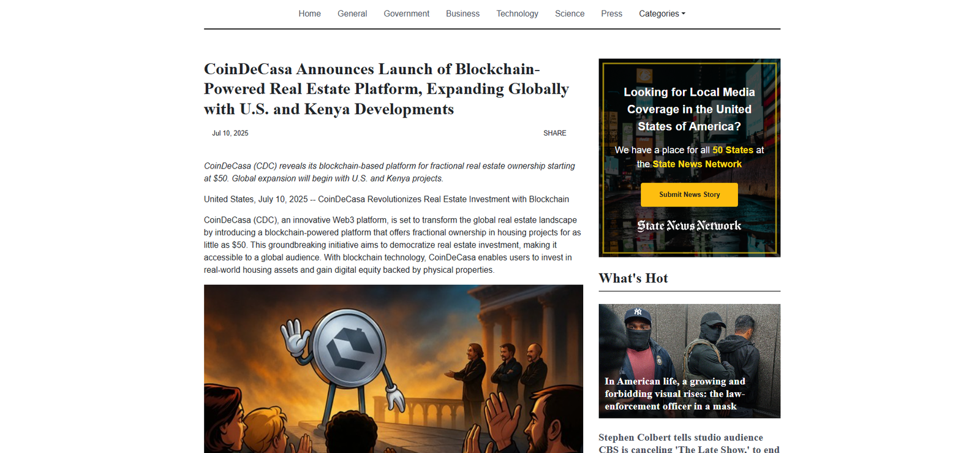This screenshot has height=453, width=980.
Task: Open the General news section
Action: pos(352,13)
